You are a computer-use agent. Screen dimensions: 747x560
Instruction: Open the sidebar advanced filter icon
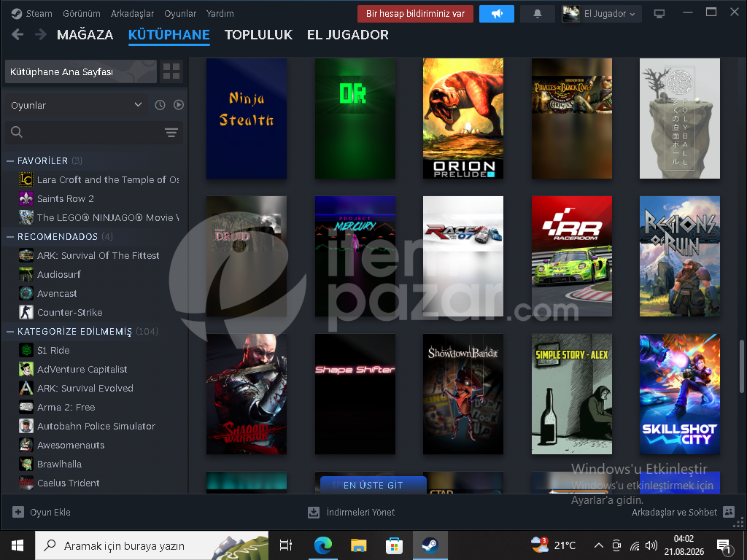(171, 133)
